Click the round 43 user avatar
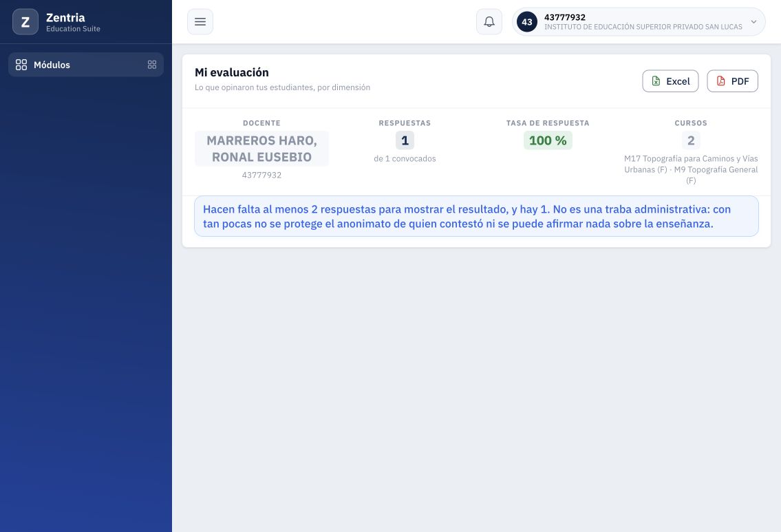The image size is (781, 532). point(527,22)
